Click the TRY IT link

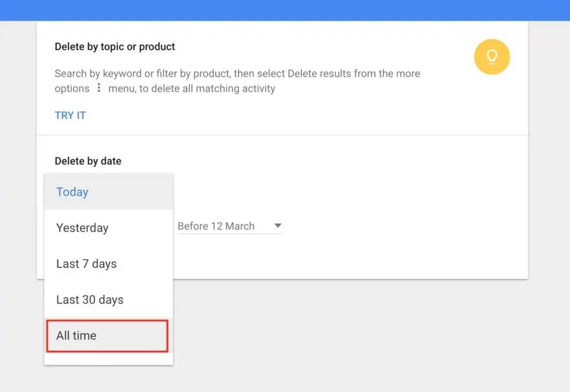click(x=70, y=115)
